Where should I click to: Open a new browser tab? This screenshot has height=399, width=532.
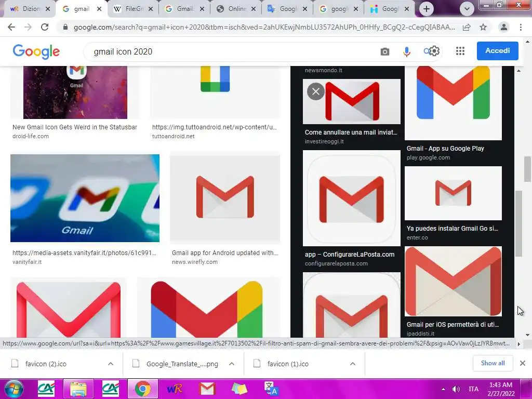pos(427,9)
